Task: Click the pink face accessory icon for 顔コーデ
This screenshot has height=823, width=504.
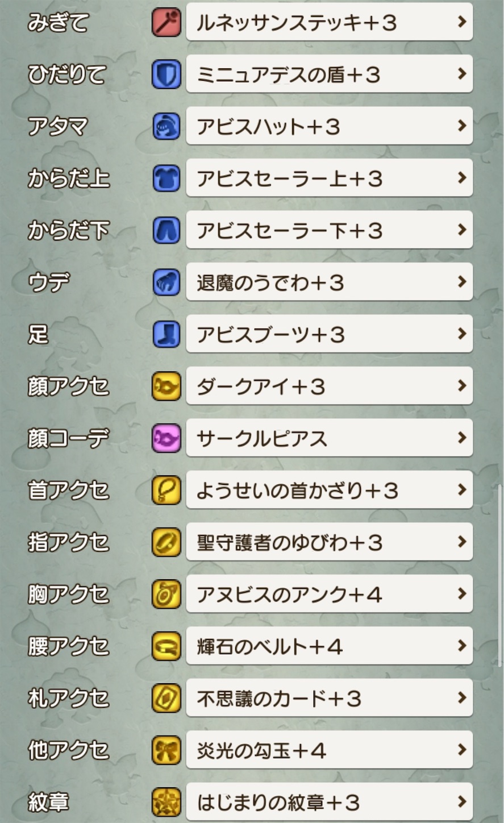Action: pyautogui.click(x=166, y=438)
